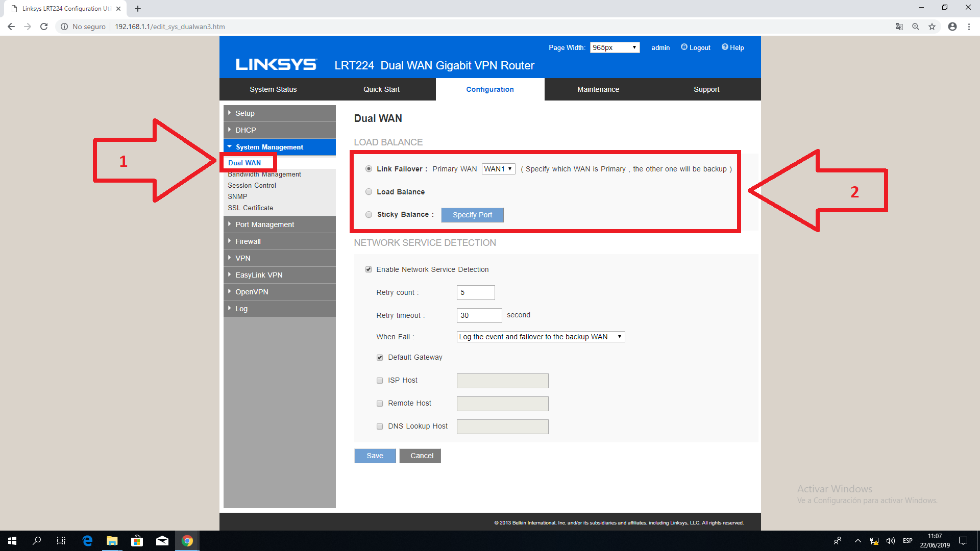The image size is (980, 551).
Task: Click the Help question mark icon
Action: [724, 47]
